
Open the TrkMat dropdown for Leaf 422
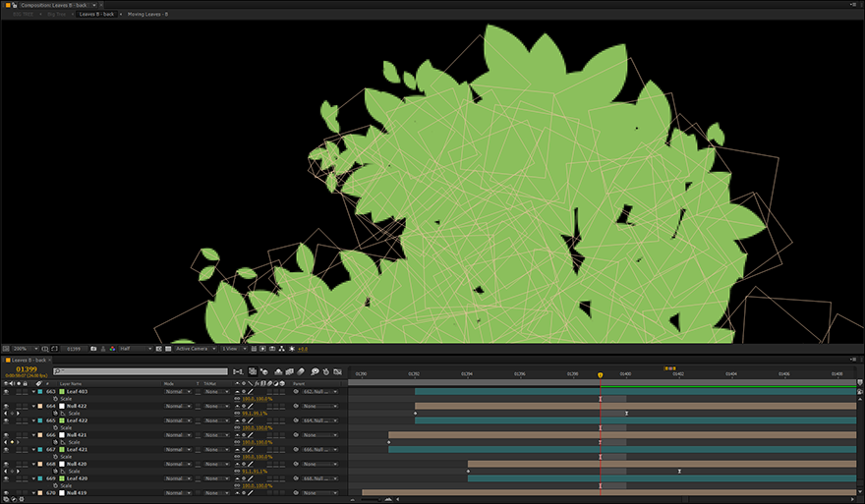tap(215, 420)
